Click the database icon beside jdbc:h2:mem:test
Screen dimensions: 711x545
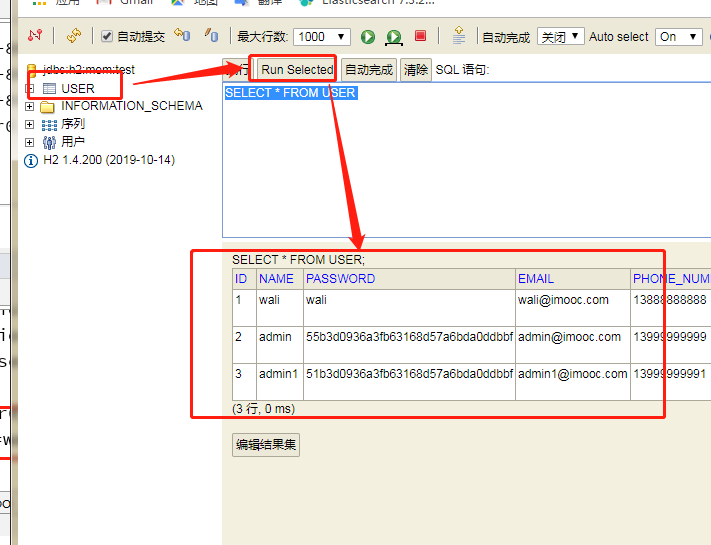pyautogui.click(x=32, y=70)
